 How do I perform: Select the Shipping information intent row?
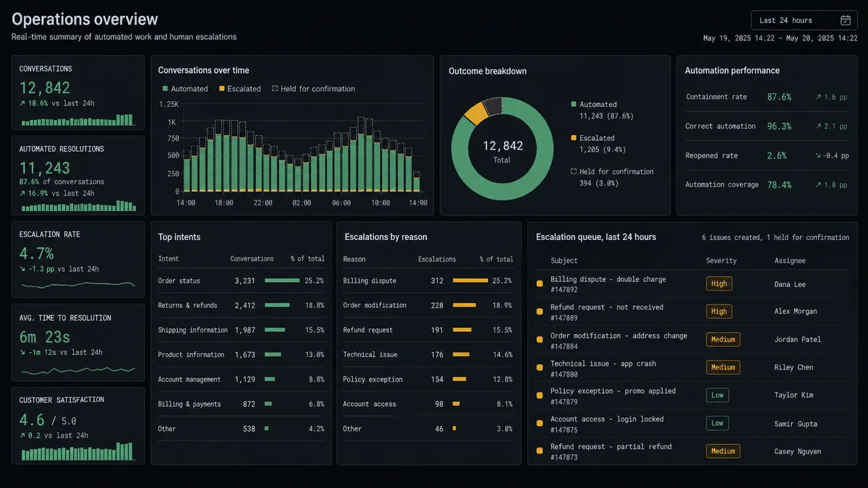[242, 330]
